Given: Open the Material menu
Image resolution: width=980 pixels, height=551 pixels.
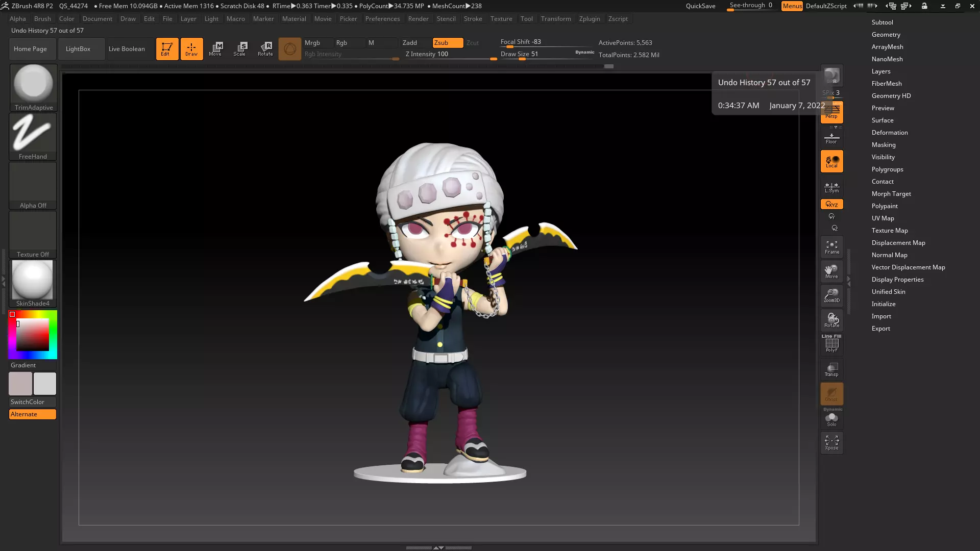Looking at the screenshot, I should [294, 19].
